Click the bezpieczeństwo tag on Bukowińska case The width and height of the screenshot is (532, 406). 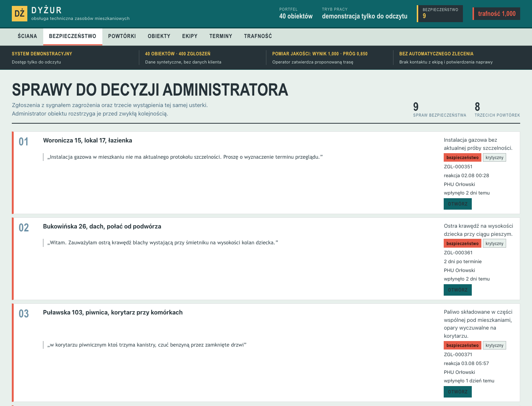(x=463, y=244)
